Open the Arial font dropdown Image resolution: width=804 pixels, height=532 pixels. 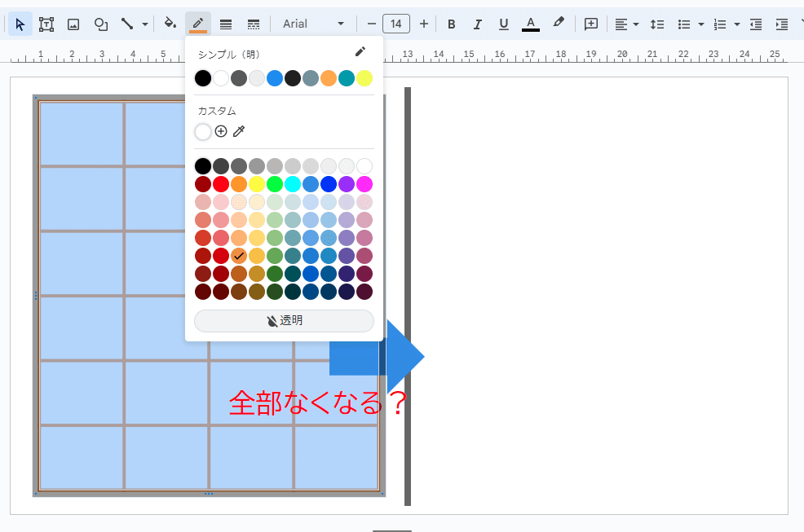click(x=313, y=24)
